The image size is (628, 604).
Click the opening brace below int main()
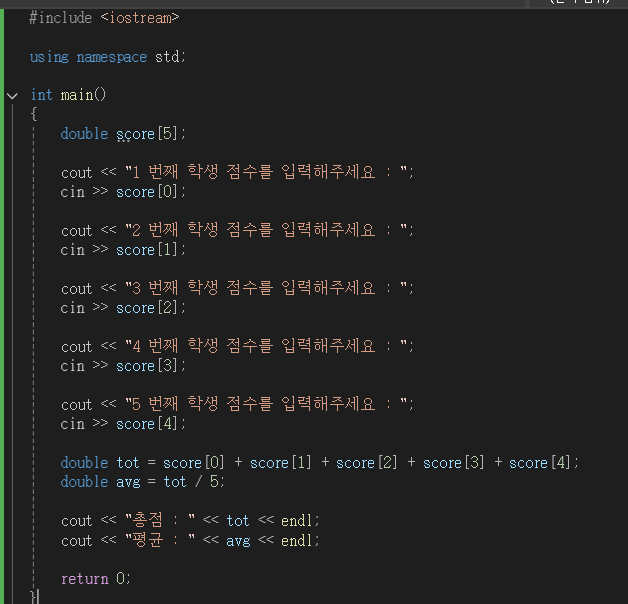(34, 115)
